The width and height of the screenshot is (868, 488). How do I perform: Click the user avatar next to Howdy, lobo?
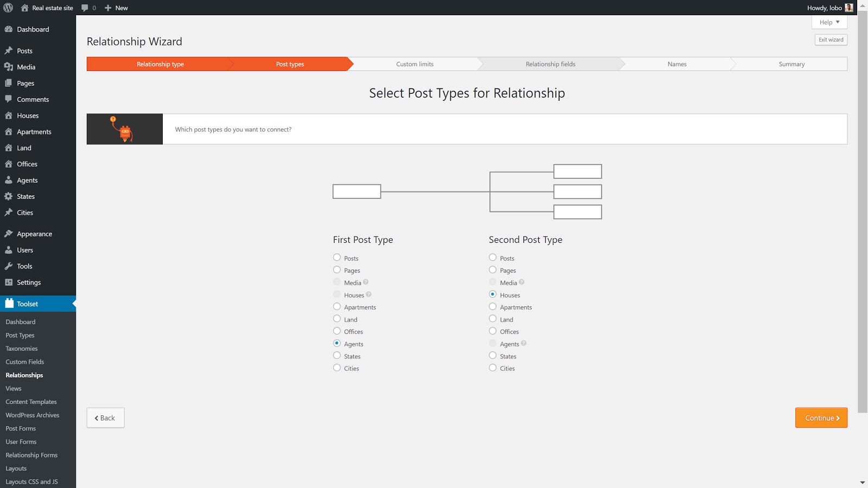coord(849,8)
